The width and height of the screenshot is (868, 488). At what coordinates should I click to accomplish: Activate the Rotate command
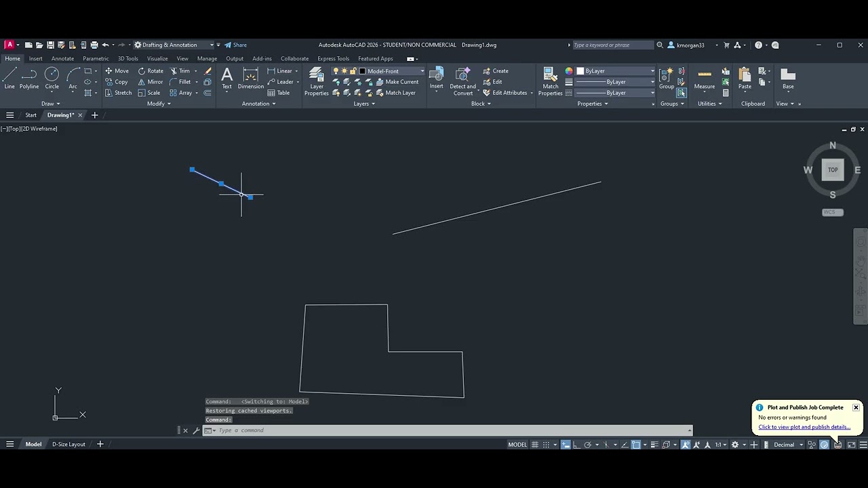click(x=151, y=70)
